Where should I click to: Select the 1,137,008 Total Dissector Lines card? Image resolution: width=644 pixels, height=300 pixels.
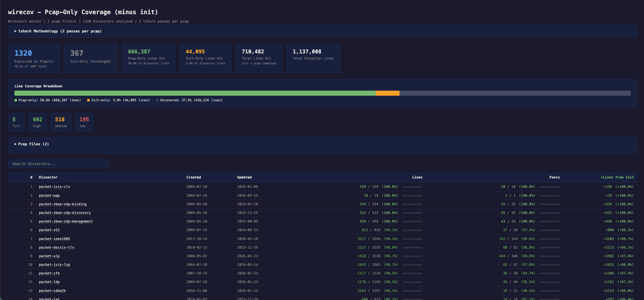[313, 58]
